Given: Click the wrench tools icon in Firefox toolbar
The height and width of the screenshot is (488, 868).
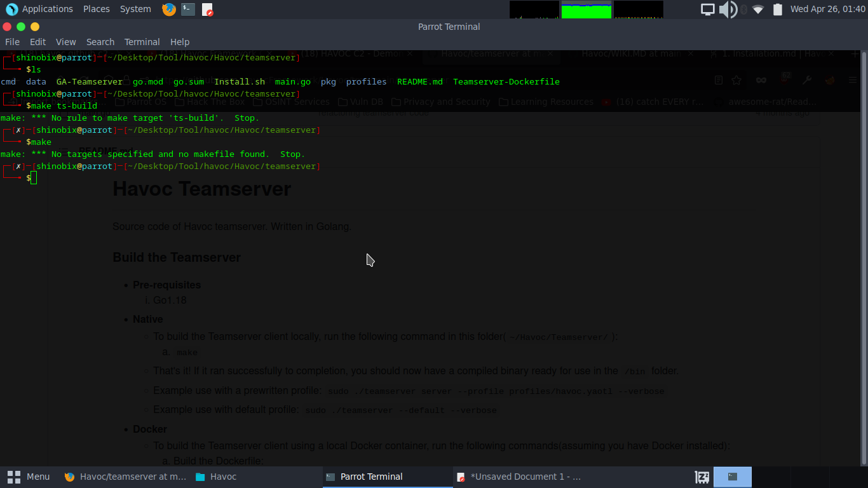Looking at the screenshot, I should [x=808, y=80].
